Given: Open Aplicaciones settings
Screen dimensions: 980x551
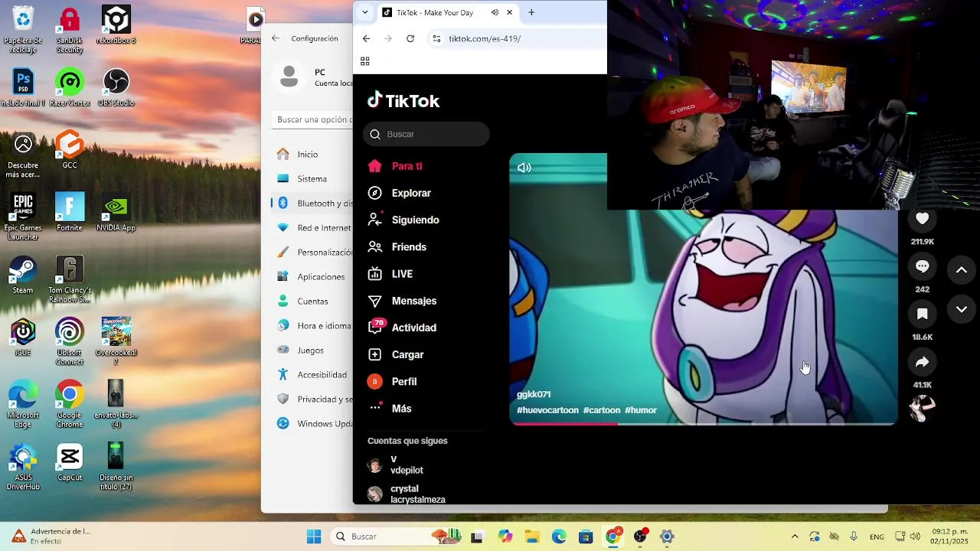Looking at the screenshot, I should [312, 276].
